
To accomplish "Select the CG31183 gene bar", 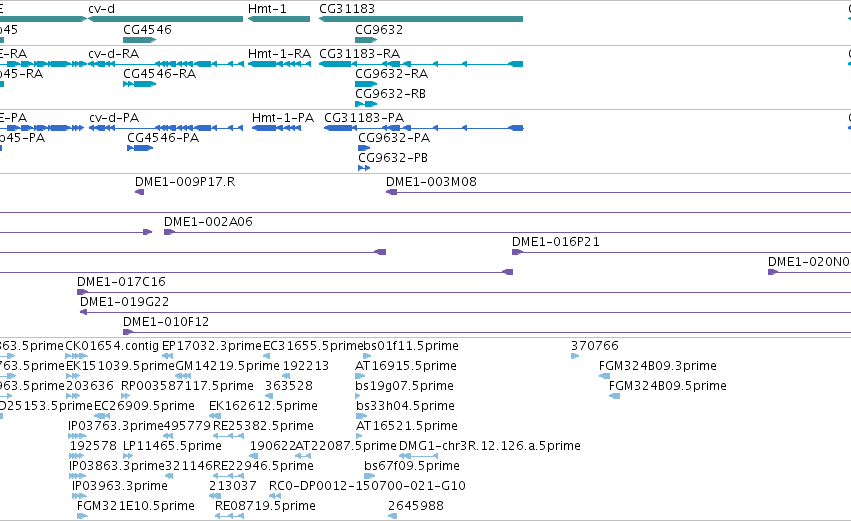I will tap(421, 19).
